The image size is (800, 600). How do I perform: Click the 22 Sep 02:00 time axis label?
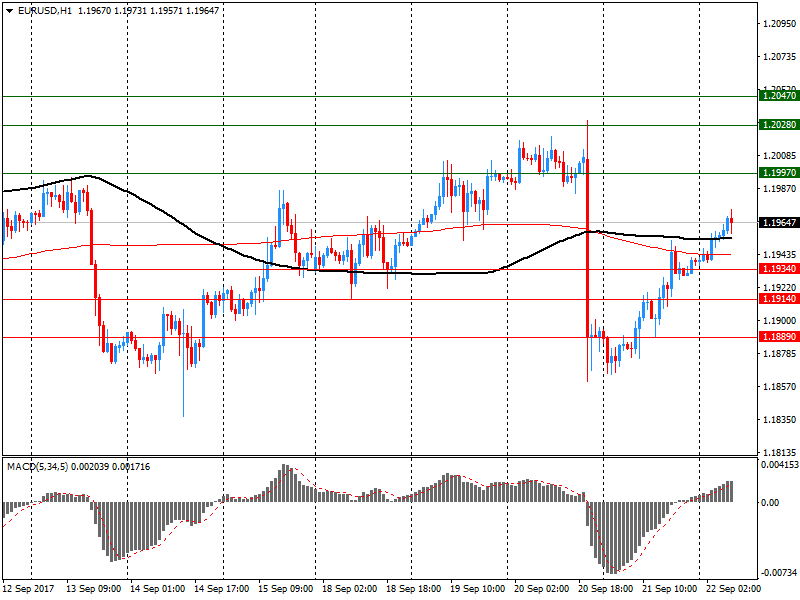coord(733,589)
